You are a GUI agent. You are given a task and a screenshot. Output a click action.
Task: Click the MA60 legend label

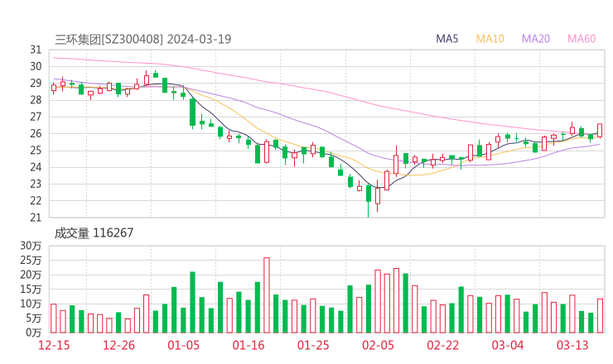coord(582,39)
